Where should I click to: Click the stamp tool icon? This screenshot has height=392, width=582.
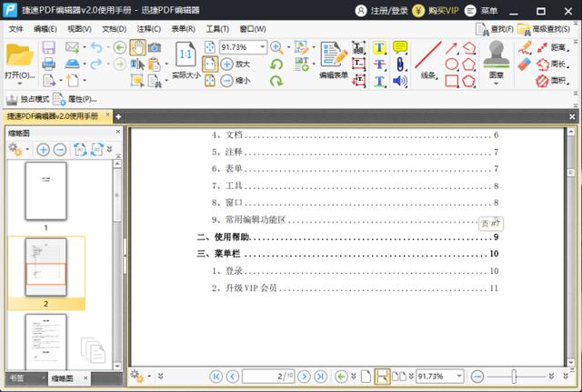(496, 55)
